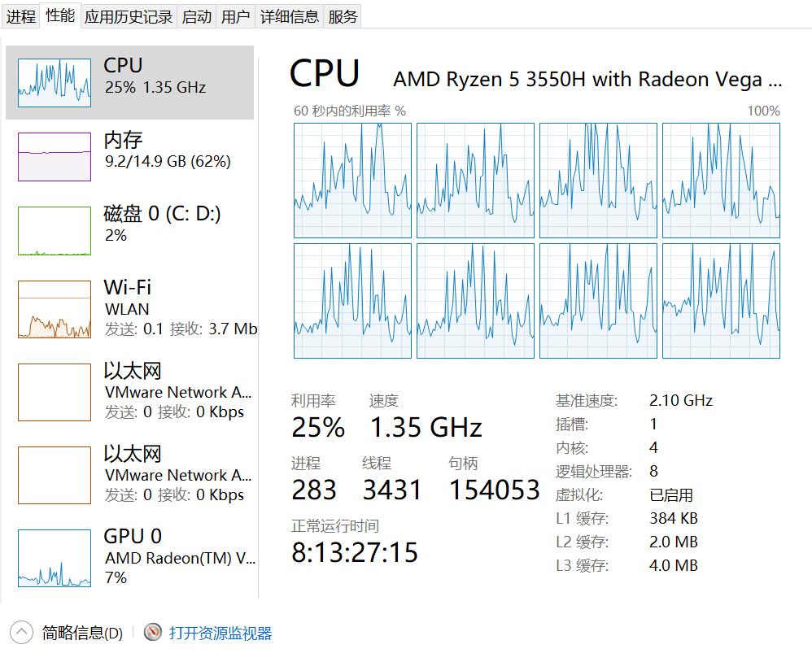Click the first 以太网 VMware adapter thumbnail

(55, 392)
